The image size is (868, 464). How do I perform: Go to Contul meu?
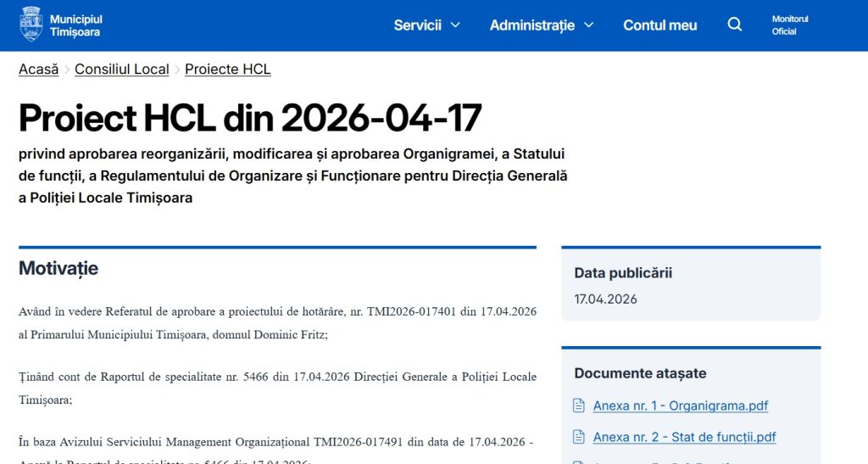(x=659, y=25)
